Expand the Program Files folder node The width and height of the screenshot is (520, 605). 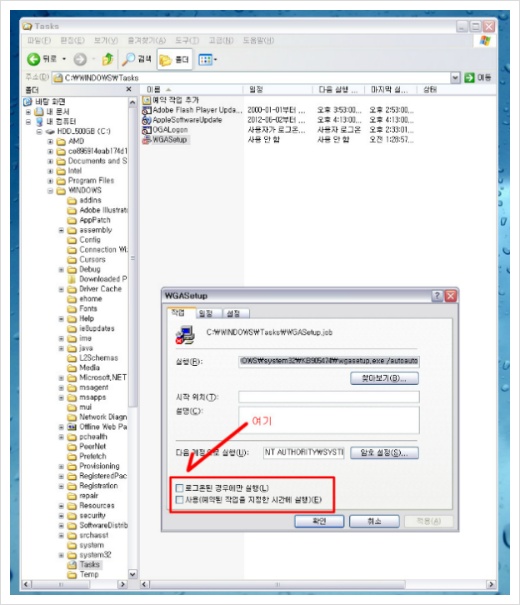pos(50,181)
